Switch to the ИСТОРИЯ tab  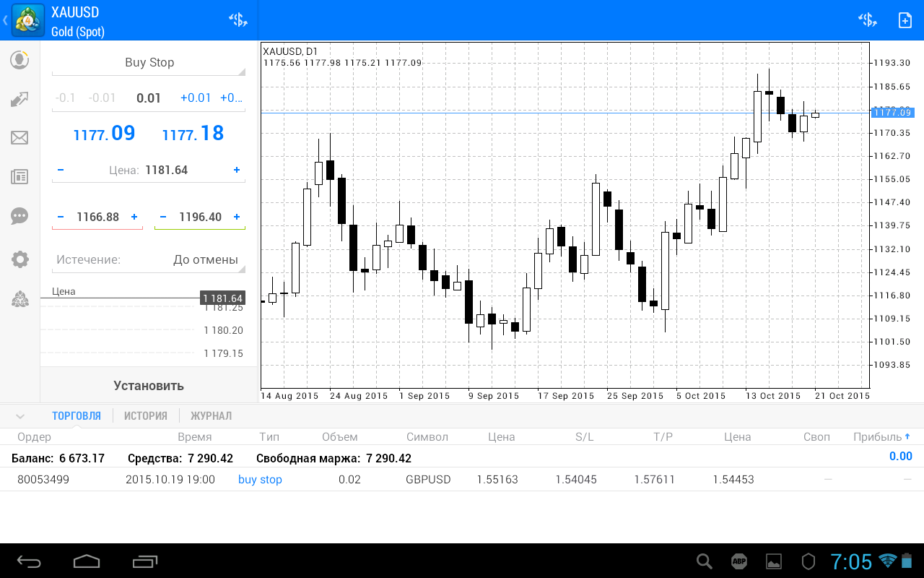(x=146, y=416)
